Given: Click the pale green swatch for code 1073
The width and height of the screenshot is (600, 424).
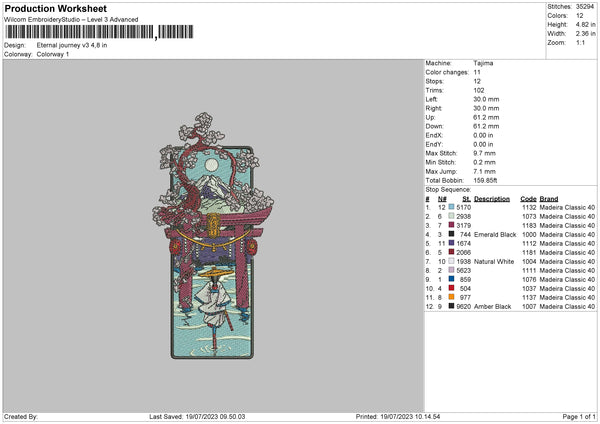Looking at the screenshot, I should [x=451, y=216].
